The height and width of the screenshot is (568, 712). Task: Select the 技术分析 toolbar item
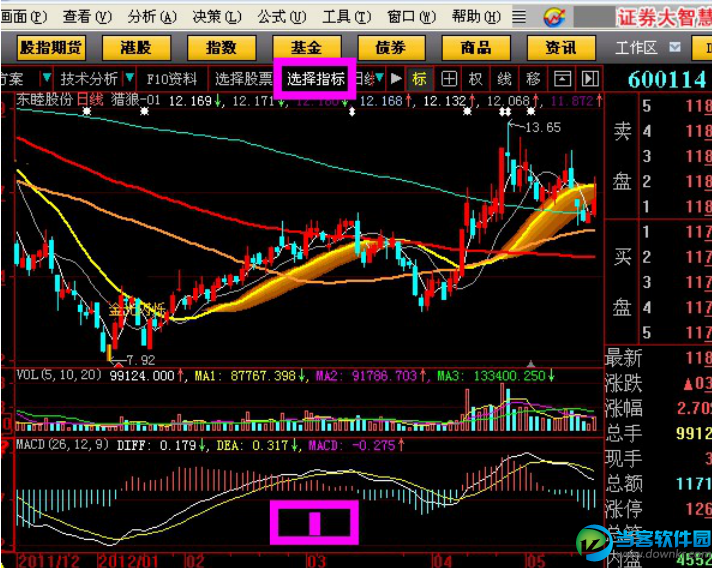[x=89, y=79]
